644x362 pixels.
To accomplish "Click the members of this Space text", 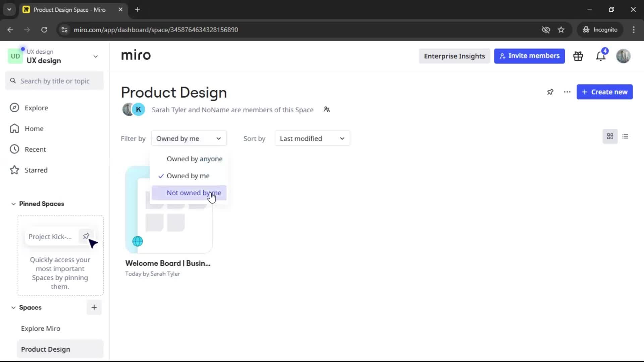I will pos(232,110).
